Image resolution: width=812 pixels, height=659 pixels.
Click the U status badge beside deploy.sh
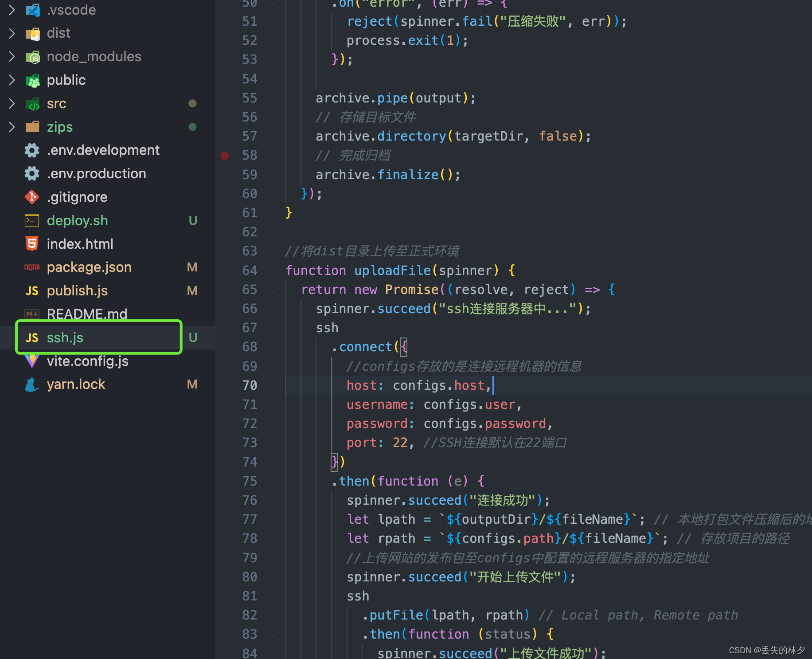click(193, 220)
